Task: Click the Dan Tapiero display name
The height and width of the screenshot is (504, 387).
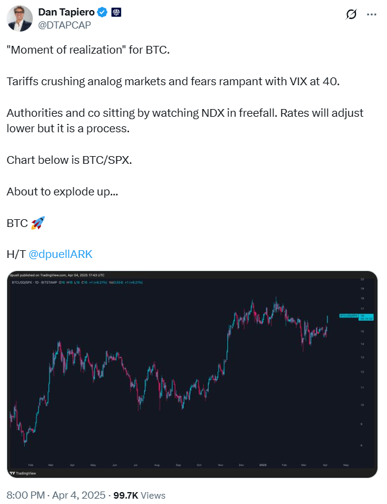Action: [x=66, y=12]
